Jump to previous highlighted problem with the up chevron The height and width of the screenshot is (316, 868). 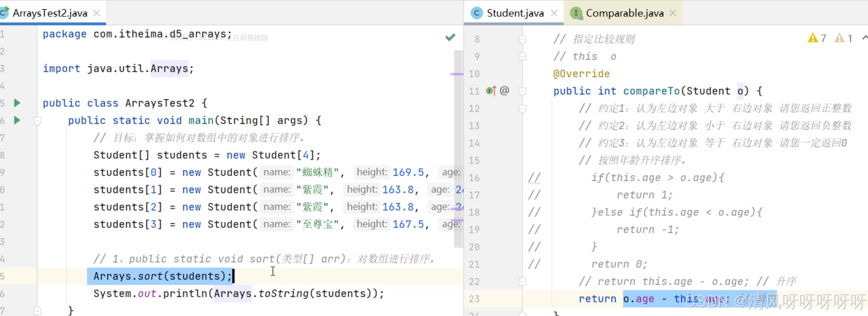(864, 38)
